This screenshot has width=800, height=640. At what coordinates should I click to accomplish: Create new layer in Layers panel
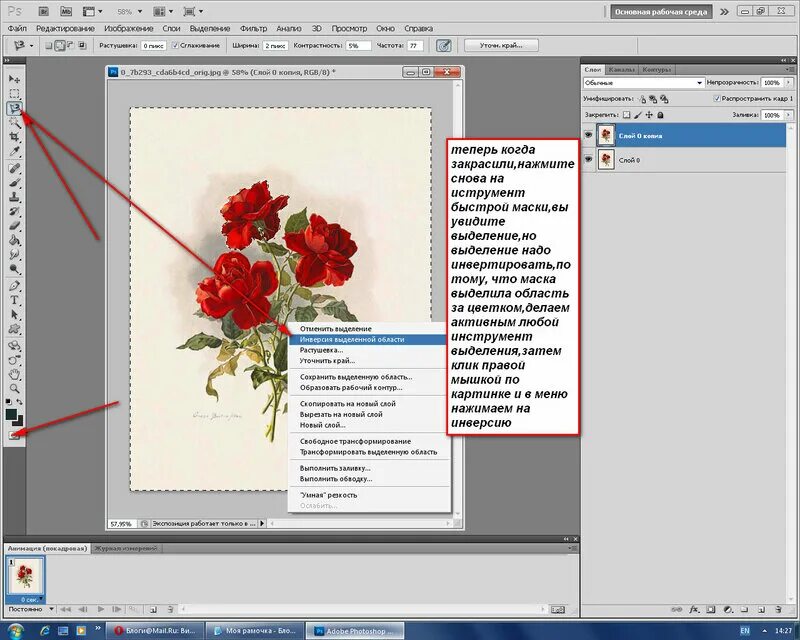click(761, 609)
